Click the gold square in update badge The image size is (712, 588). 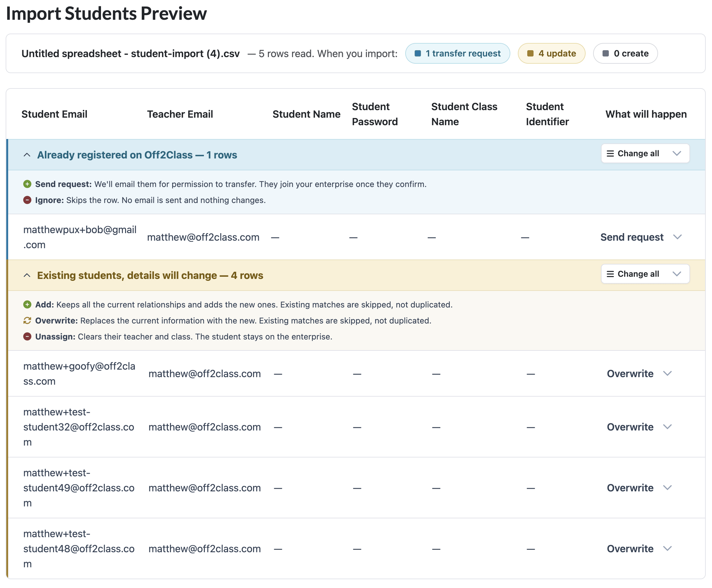click(530, 54)
